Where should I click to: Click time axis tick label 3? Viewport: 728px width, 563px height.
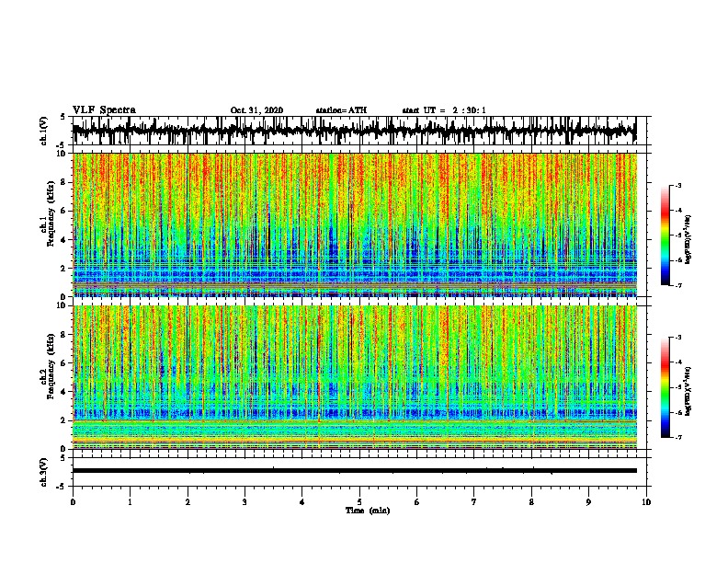point(245,502)
